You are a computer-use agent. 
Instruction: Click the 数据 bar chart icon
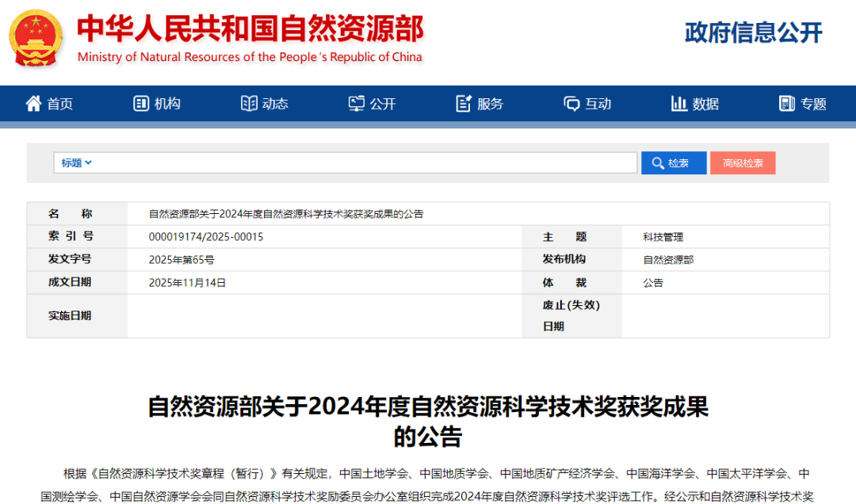click(679, 104)
